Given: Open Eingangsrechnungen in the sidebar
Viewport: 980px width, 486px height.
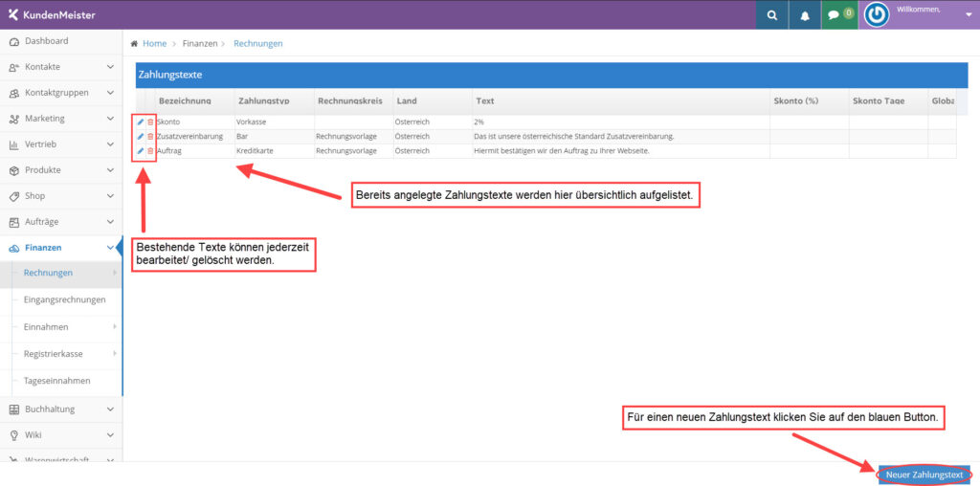Looking at the screenshot, I should click(x=64, y=299).
